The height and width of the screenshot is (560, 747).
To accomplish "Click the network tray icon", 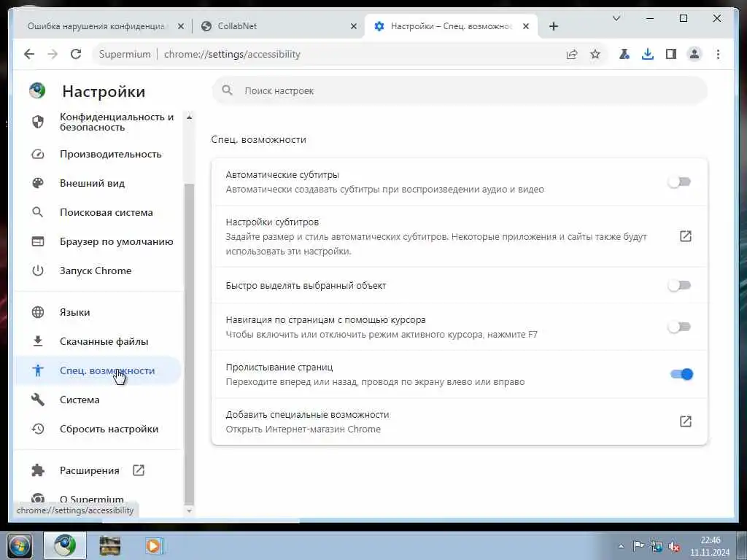I will click(657, 546).
